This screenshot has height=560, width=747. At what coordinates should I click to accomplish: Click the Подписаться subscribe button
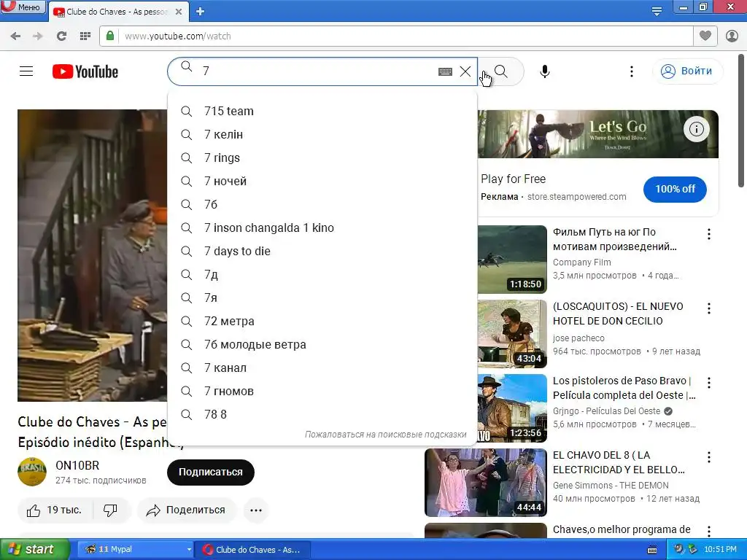[211, 472]
